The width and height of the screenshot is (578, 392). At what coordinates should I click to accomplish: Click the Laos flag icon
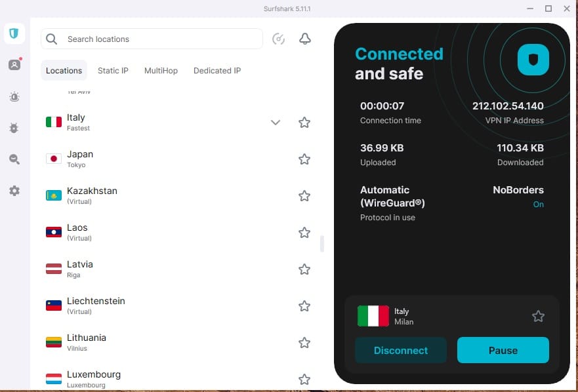(x=54, y=232)
